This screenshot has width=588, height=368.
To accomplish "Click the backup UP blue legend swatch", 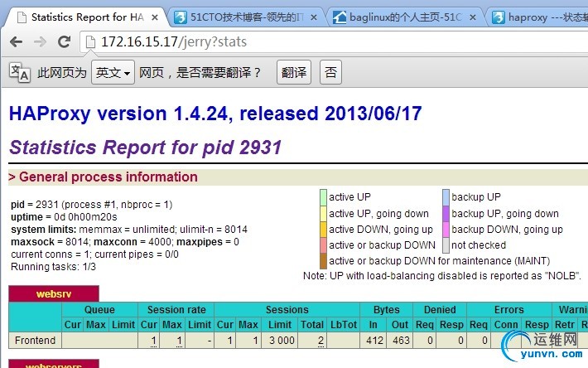I will pos(446,197).
